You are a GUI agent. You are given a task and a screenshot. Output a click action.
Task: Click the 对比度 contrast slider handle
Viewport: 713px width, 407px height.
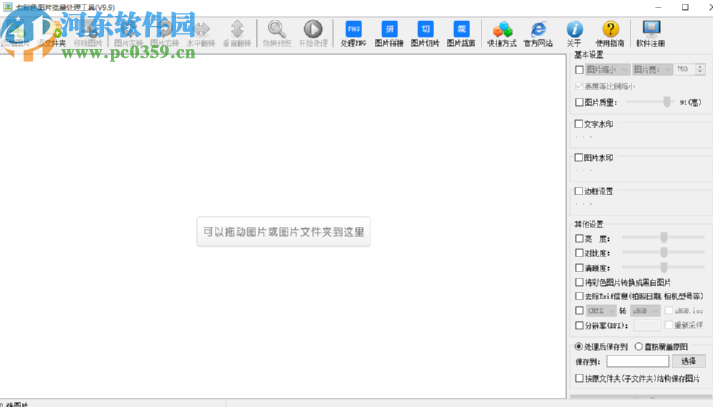click(664, 252)
